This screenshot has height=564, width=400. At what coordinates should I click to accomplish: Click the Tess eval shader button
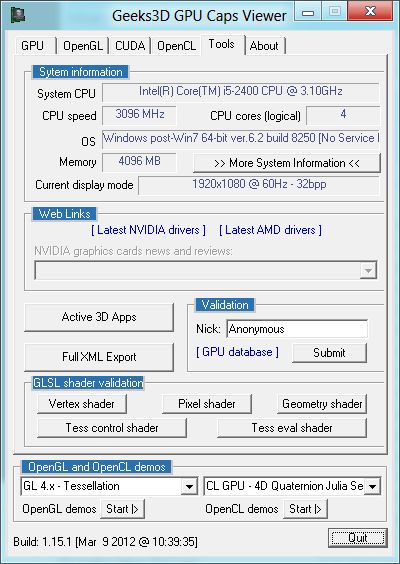(292, 428)
